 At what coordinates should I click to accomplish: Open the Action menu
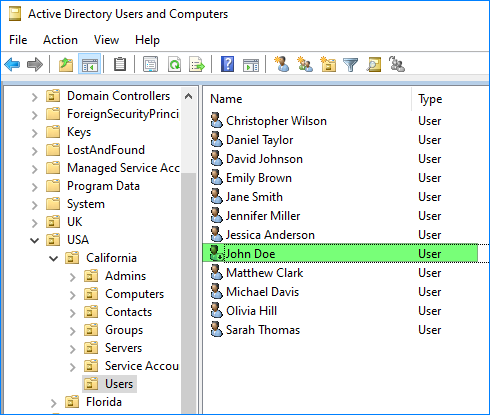[x=60, y=40]
